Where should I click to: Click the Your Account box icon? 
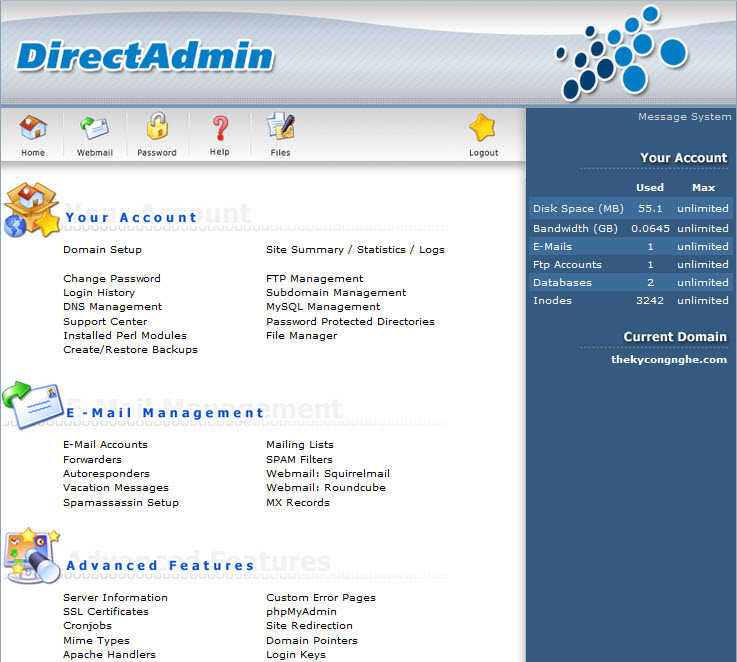tap(32, 210)
